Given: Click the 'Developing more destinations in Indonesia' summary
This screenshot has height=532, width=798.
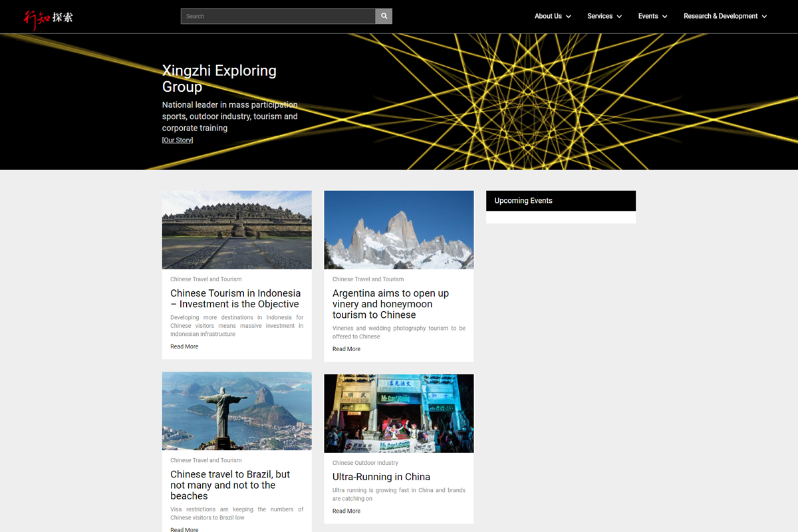Looking at the screenshot, I should (x=237, y=326).
